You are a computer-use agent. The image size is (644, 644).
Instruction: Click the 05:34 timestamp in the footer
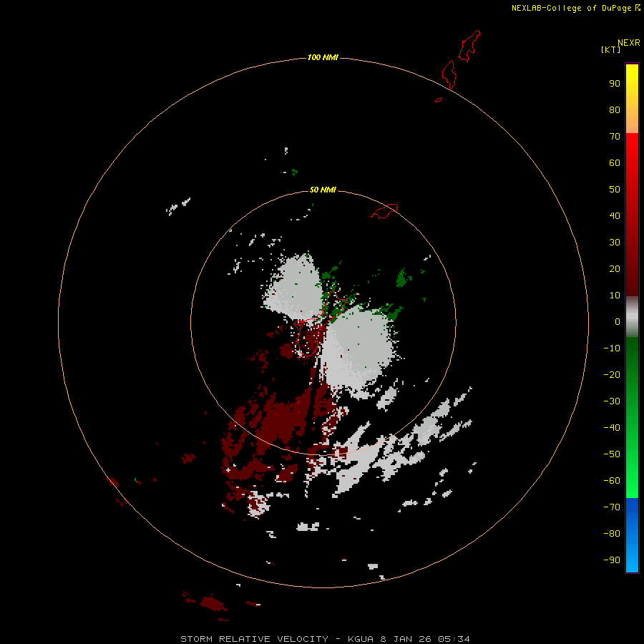coord(454,639)
